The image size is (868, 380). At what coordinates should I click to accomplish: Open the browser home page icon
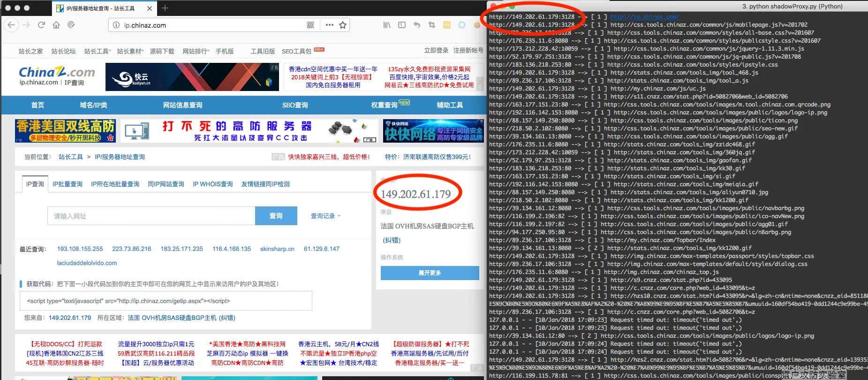56,25
